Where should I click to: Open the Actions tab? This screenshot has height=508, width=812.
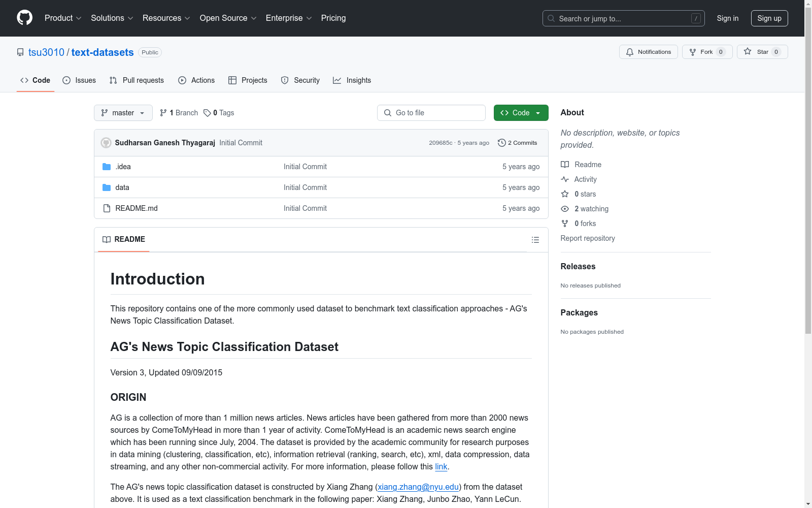pos(196,80)
